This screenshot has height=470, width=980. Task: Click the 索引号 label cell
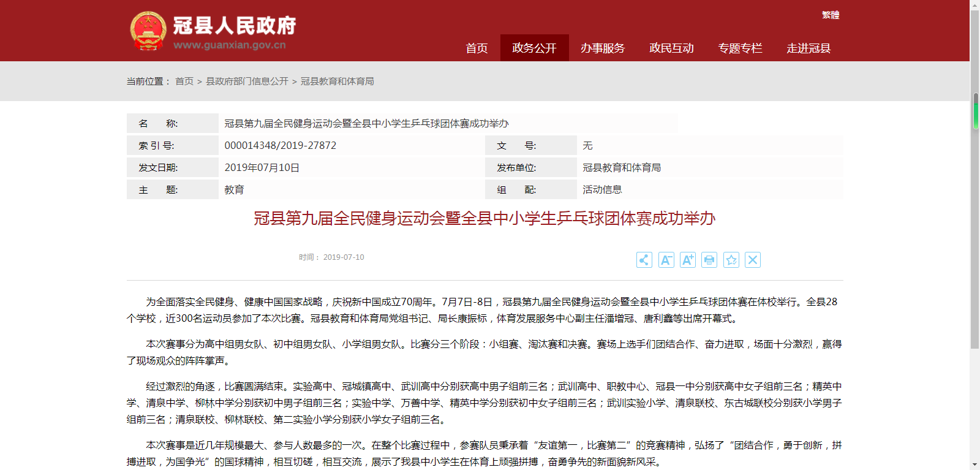coord(173,145)
